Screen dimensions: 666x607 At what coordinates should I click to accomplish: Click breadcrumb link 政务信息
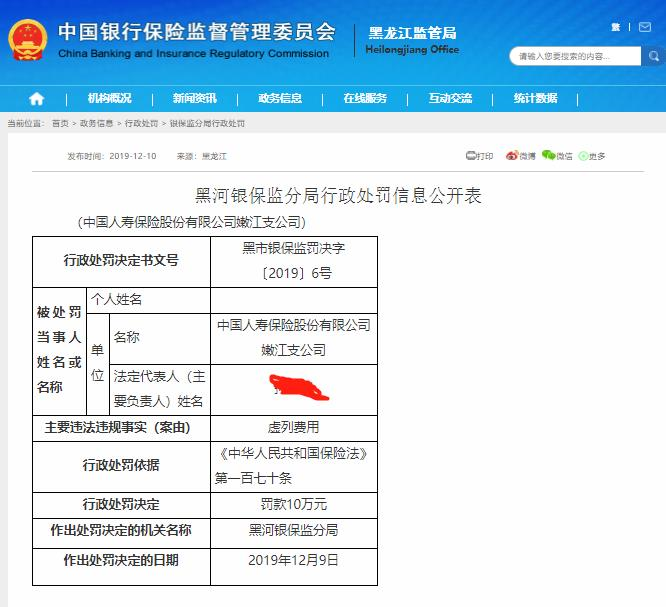(x=96, y=124)
